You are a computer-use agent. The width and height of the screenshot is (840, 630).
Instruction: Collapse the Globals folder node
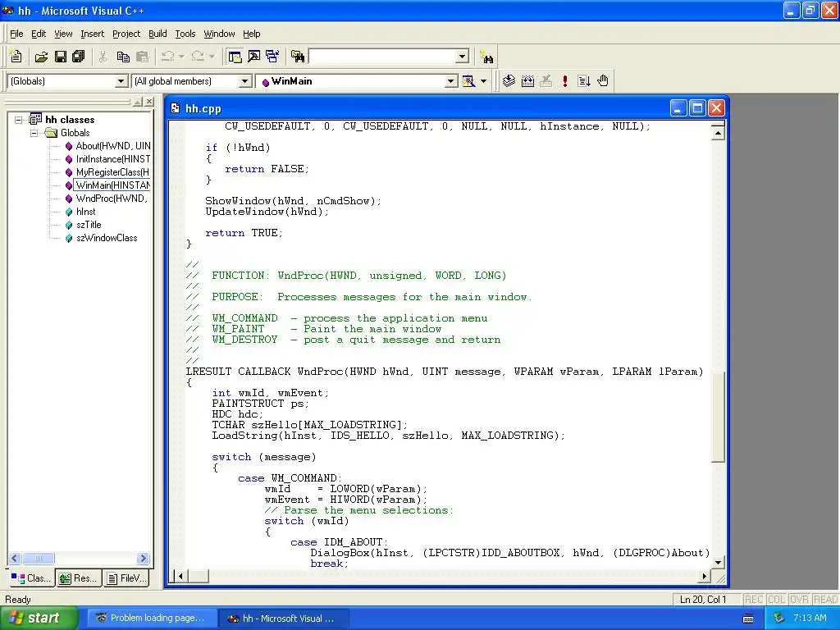pos(34,133)
